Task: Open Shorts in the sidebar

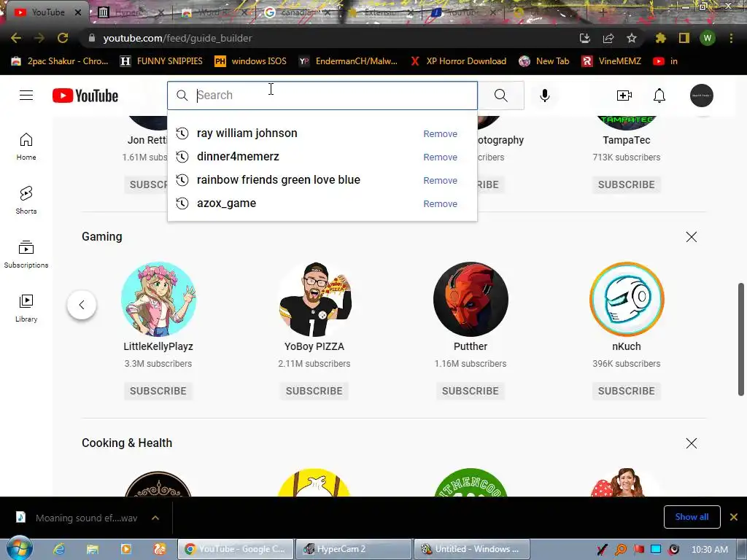Action: coord(26,200)
